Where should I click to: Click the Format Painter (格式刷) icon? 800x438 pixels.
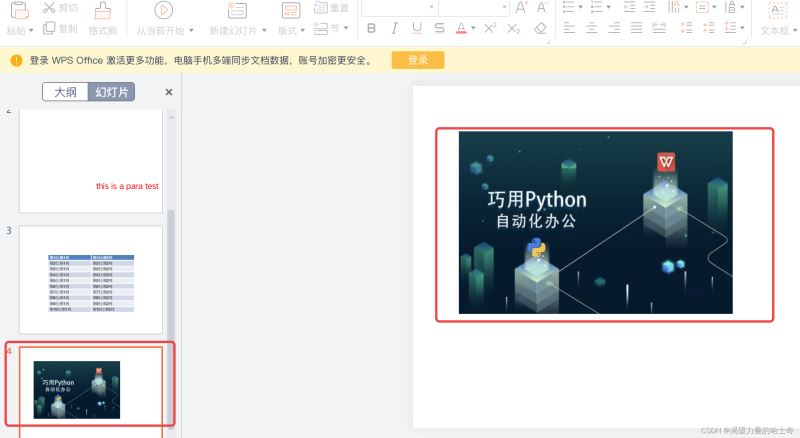pos(101,10)
